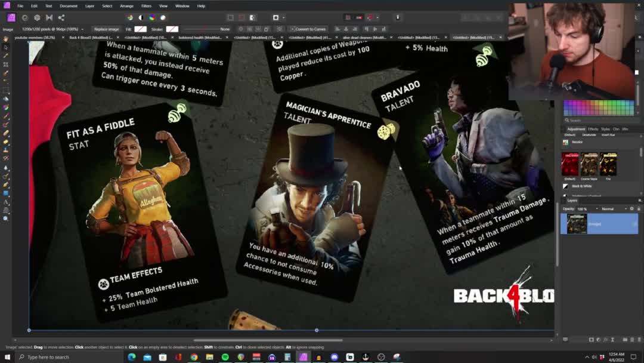Screen dimensions: 644x363
Task: Click the Replace image button
Action: point(106,29)
